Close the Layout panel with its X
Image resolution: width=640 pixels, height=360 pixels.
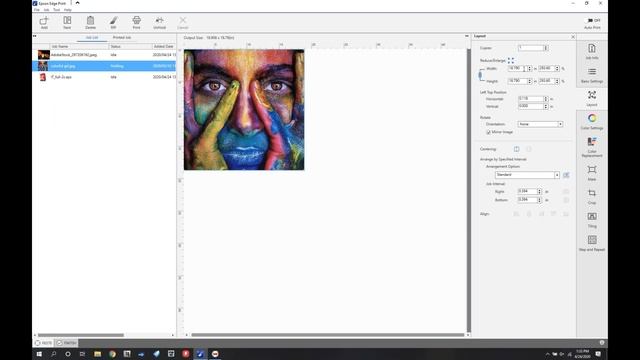(573, 37)
